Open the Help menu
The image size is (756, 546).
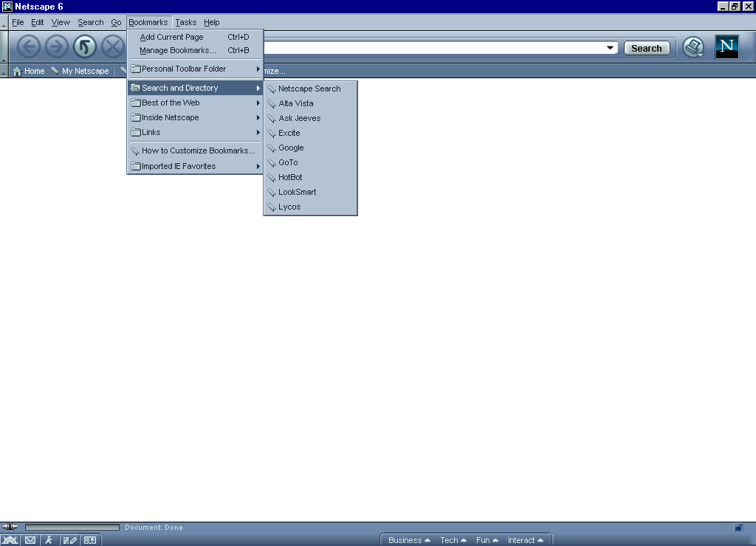212,22
